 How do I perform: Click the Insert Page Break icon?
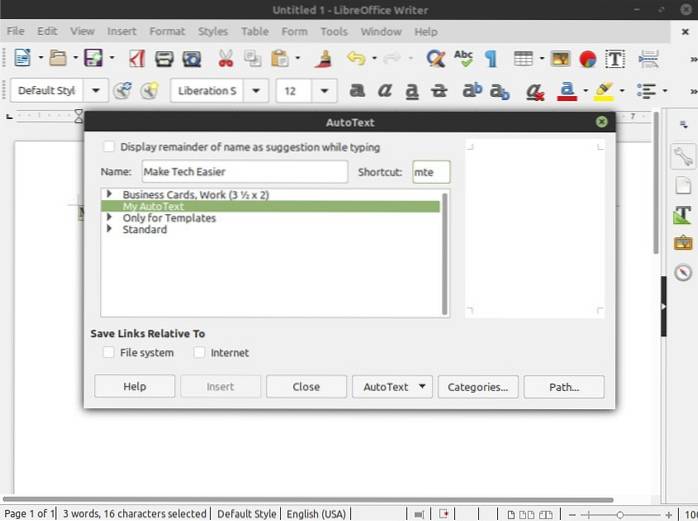click(649, 59)
